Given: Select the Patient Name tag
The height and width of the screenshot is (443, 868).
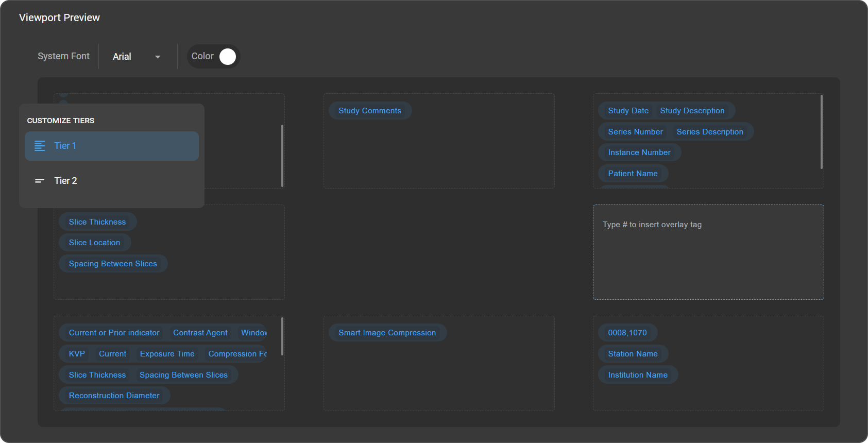Looking at the screenshot, I should click(x=633, y=174).
